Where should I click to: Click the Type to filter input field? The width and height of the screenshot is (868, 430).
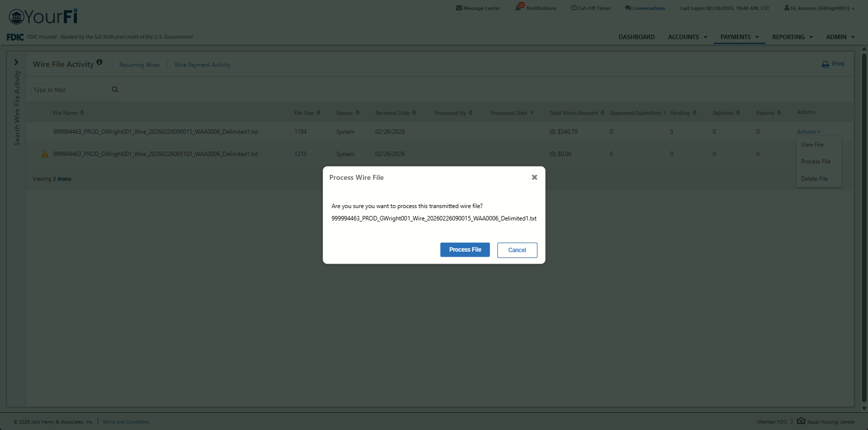[70, 90]
